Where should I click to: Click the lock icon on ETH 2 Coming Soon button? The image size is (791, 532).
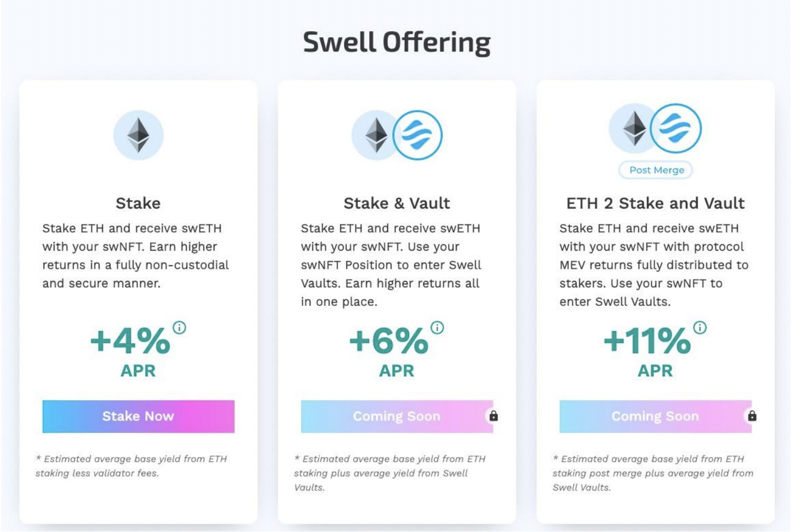752,416
